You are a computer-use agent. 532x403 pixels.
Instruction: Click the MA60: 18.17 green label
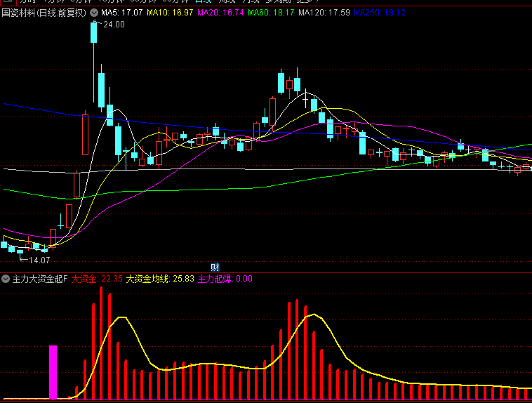coord(271,13)
